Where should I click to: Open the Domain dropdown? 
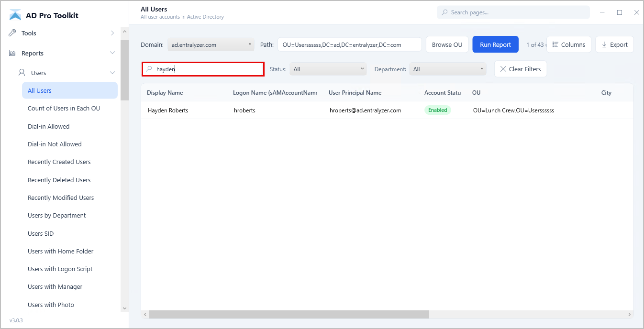(211, 44)
